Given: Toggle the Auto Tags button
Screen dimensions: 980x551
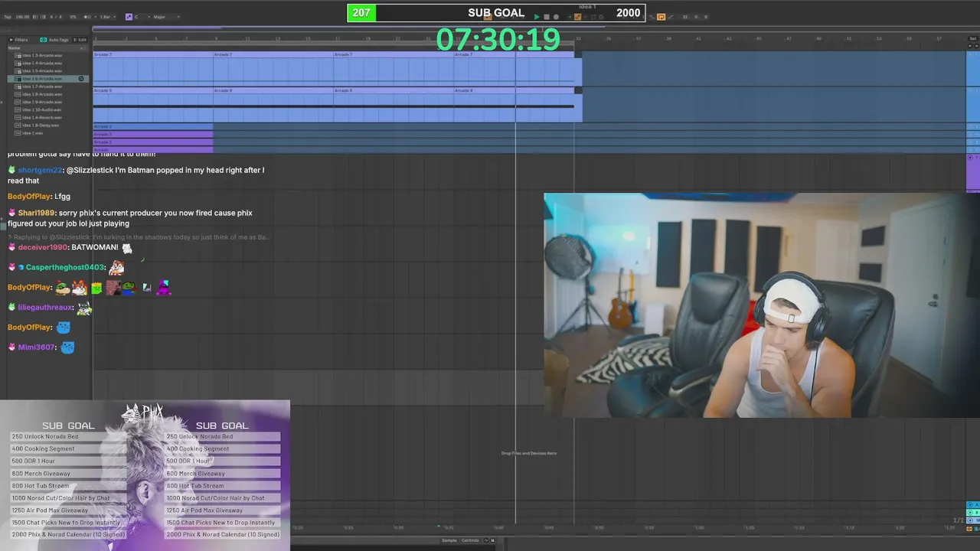Looking at the screenshot, I should coord(54,40).
